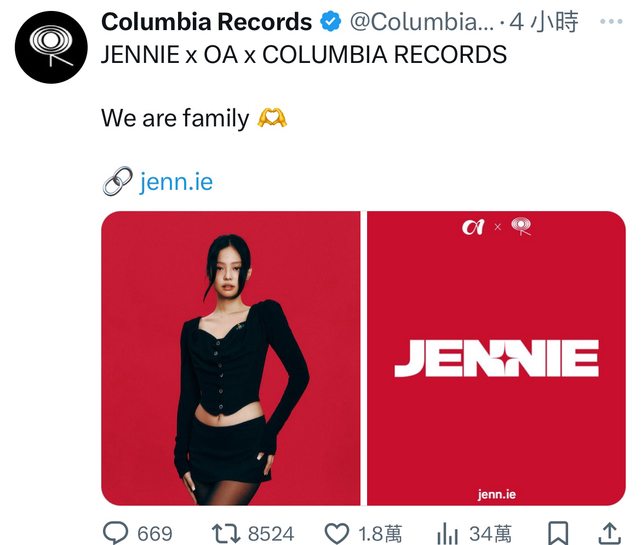Like the post with heart icon
Screen dimensions: 641x545
pyautogui.click(x=337, y=534)
